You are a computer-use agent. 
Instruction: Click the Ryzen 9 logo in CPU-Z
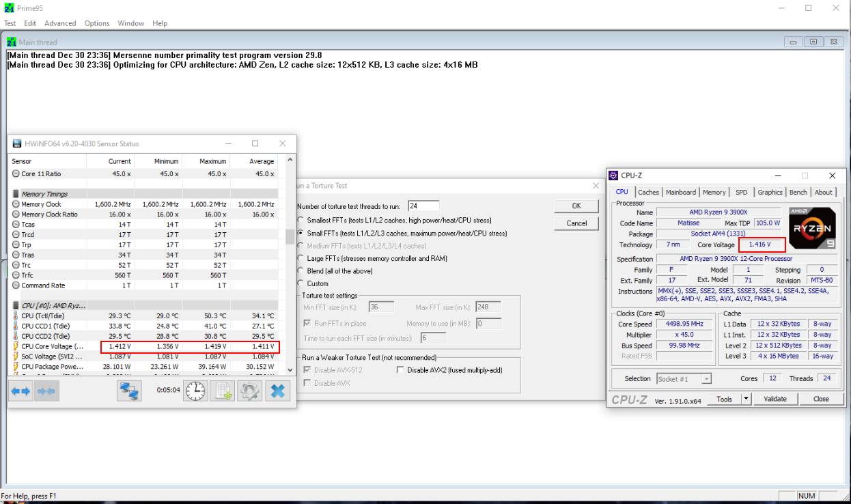coord(812,229)
